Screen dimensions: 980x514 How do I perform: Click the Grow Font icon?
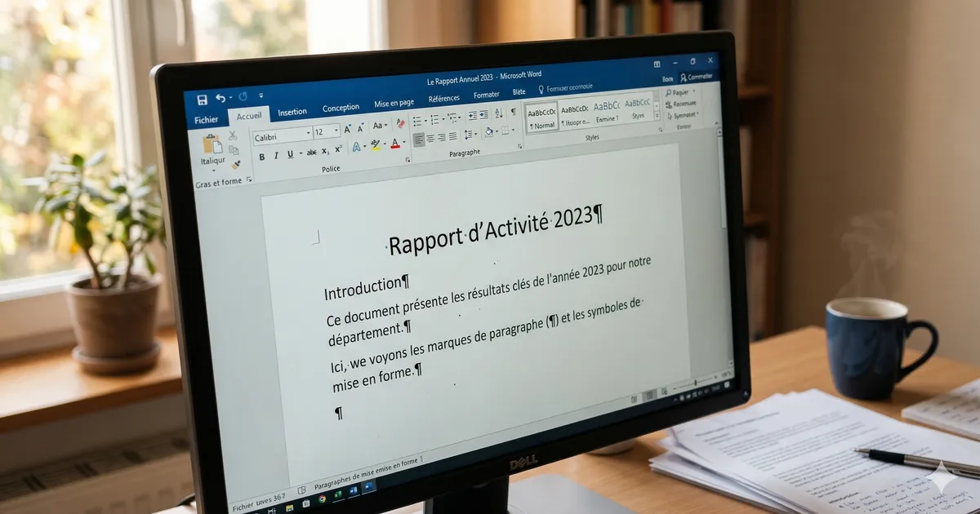point(347,130)
